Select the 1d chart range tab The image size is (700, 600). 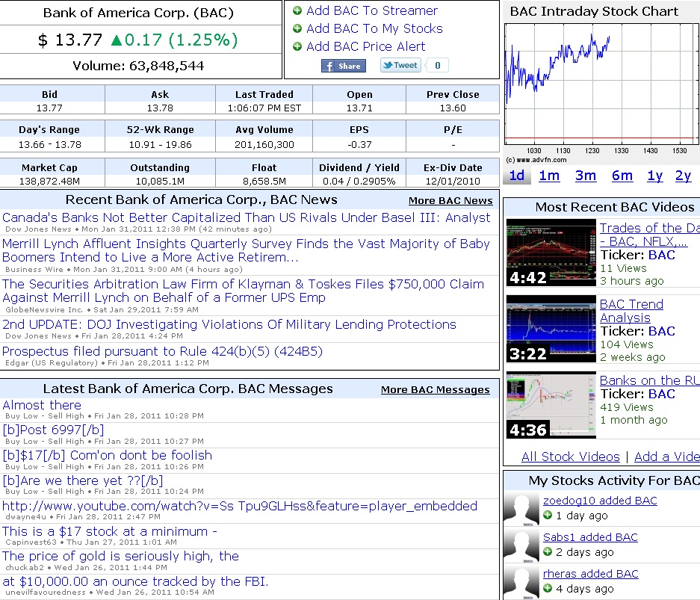(x=517, y=176)
